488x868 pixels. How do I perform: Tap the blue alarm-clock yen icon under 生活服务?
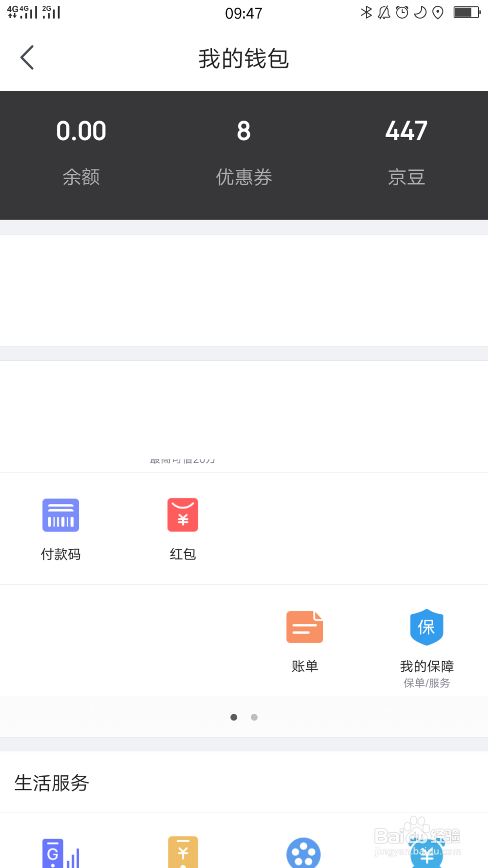pos(427,853)
